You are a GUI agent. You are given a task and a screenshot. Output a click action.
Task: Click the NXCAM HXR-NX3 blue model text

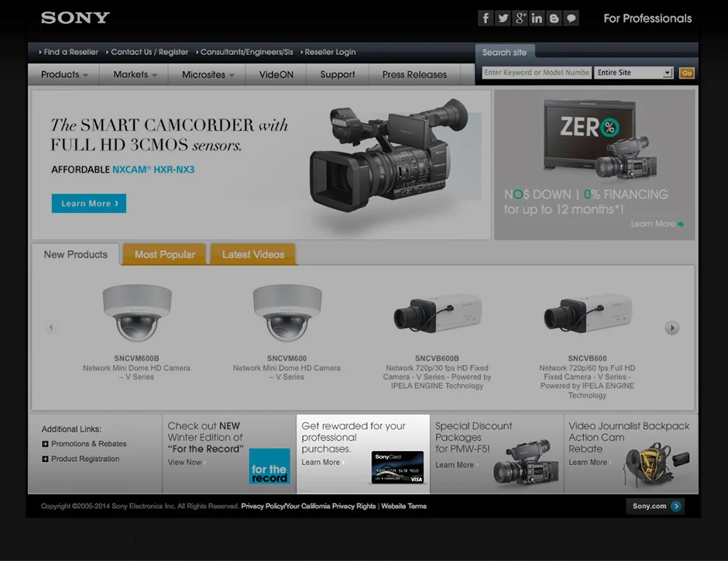tap(153, 170)
